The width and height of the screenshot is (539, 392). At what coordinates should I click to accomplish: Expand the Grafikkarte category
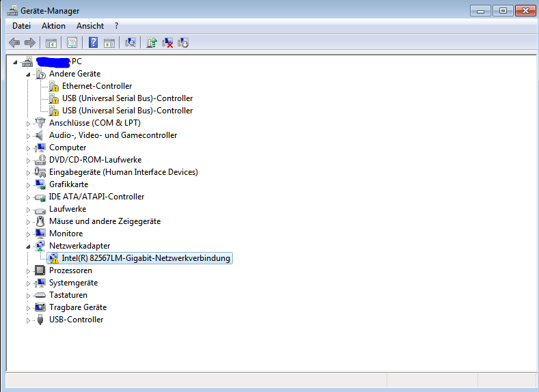[29, 184]
